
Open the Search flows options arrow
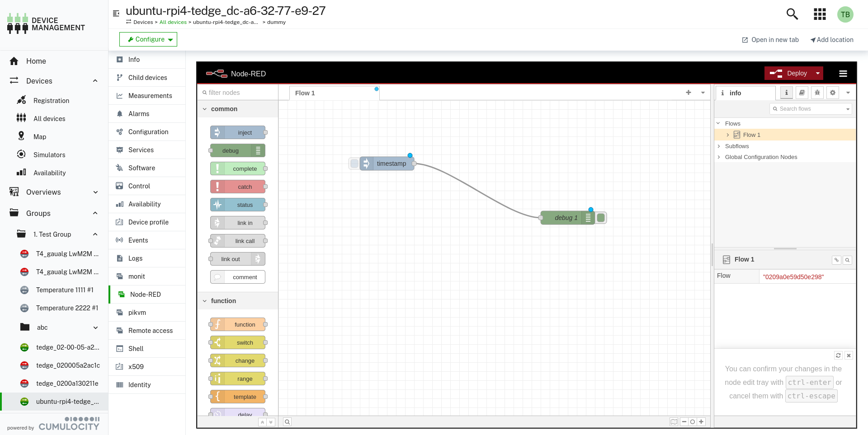tap(848, 109)
